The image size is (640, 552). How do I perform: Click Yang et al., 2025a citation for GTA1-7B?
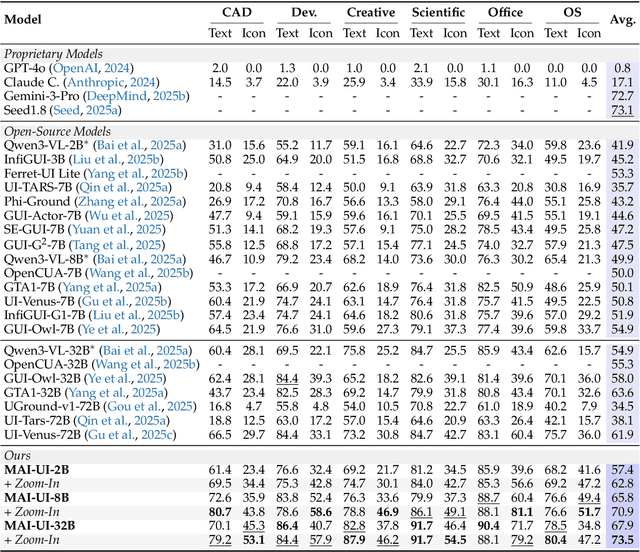pyautogui.click(x=110, y=287)
